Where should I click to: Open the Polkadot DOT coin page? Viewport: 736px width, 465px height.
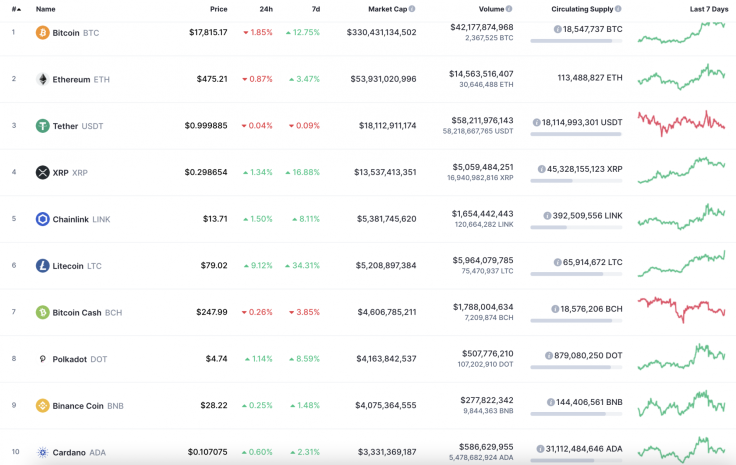(79, 359)
